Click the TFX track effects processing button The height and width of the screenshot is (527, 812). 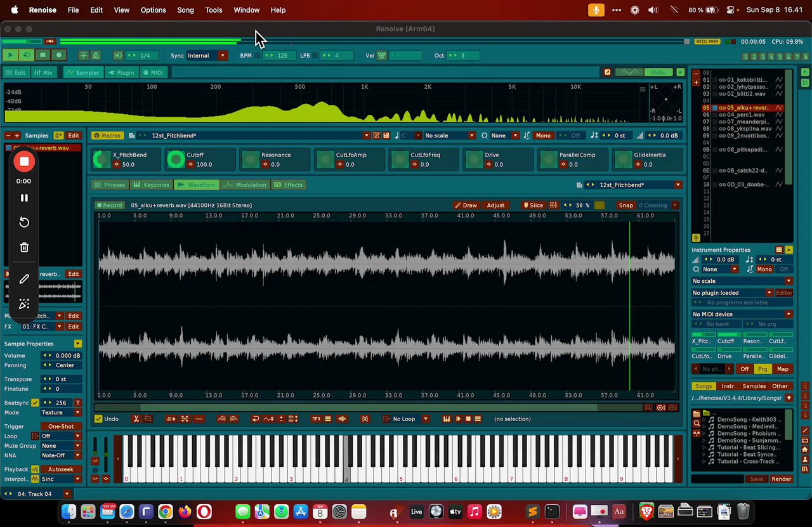[x=316, y=419]
